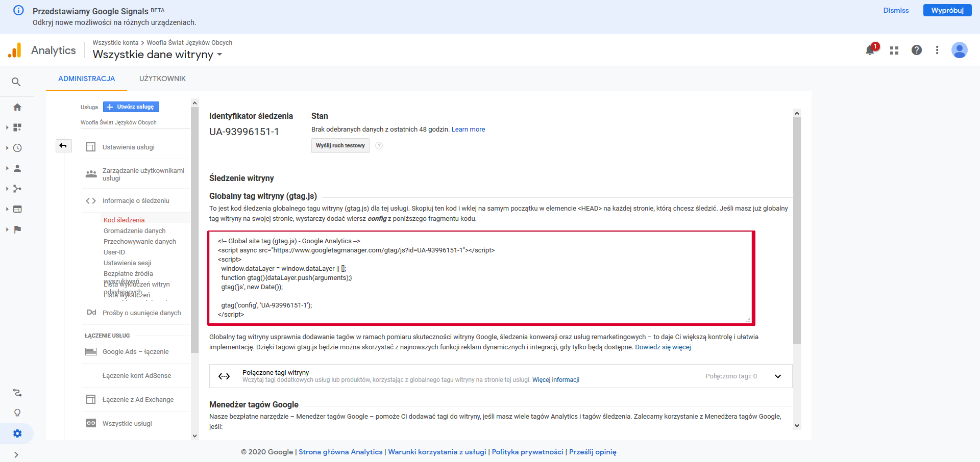This screenshot has width=980, height=462.
Task: Open the help question mark icon
Action: (x=917, y=50)
